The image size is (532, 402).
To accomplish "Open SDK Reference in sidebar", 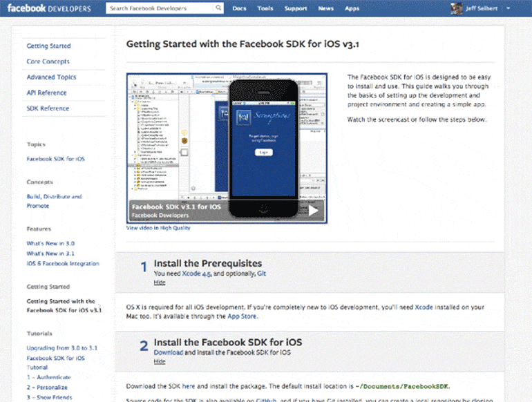I will [48, 108].
